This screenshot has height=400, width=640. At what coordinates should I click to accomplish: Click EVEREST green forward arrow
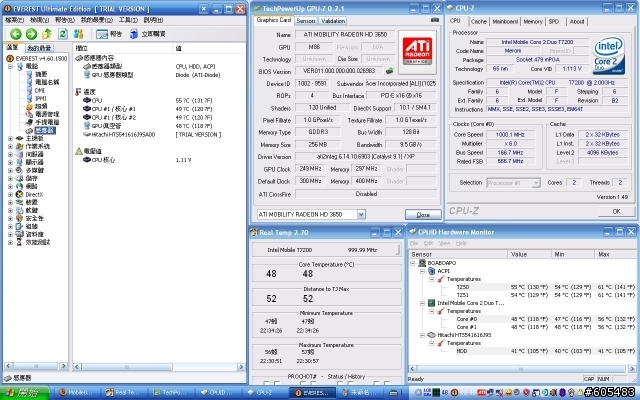coord(31,34)
